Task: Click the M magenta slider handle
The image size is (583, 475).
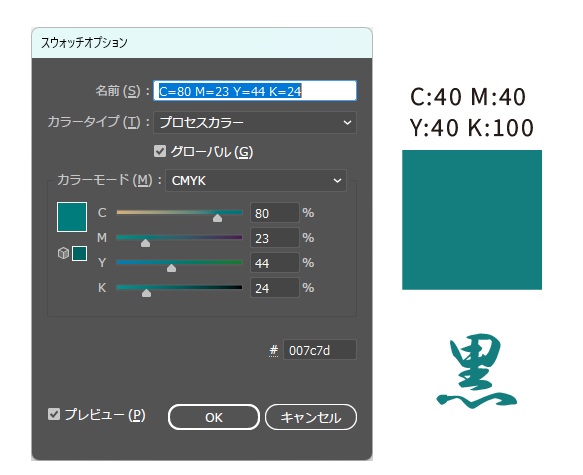Action: point(145,243)
